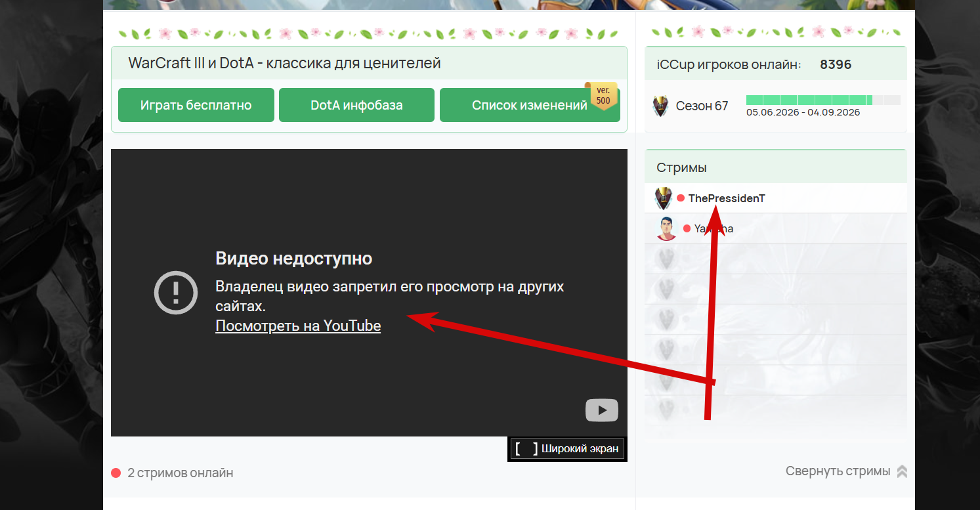Collapse streams via Свернуть стримы
The width and height of the screenshot is (980, 510).
[846, 471]
